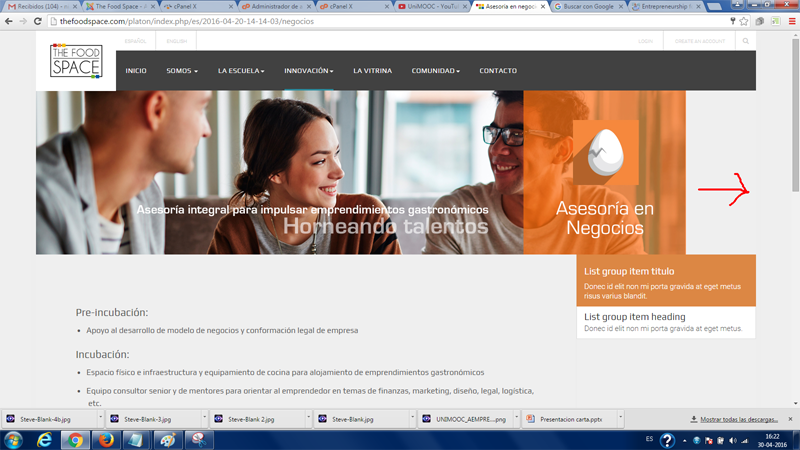800x450 pixels.
Task: Bookmark this page with the star icon
Action: (744, 21)
